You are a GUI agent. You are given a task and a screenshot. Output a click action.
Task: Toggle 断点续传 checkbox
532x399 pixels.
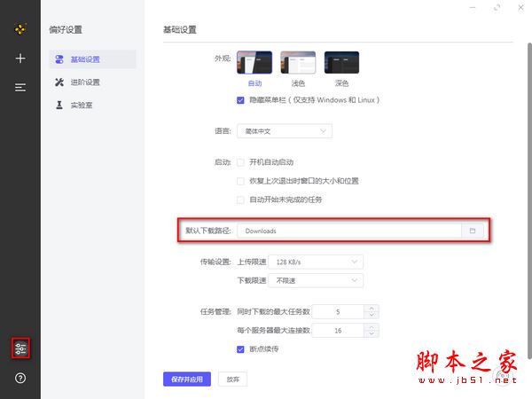240,349
